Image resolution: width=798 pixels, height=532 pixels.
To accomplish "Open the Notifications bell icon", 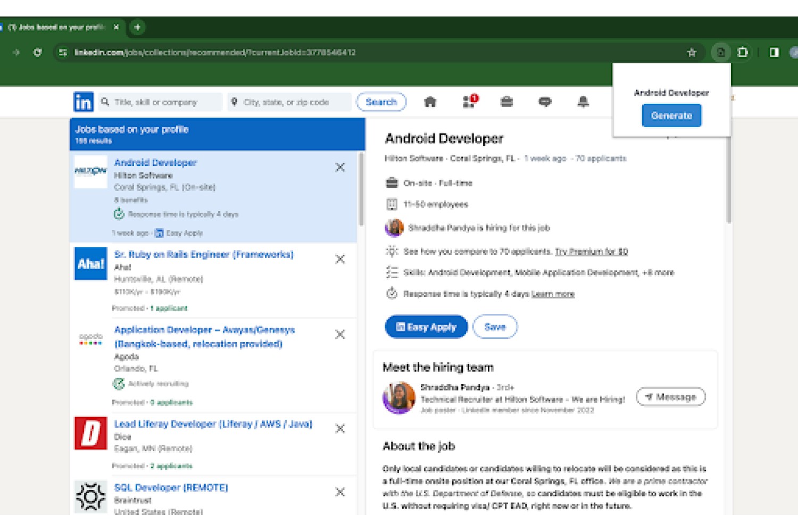I will (x=583, y=102).
